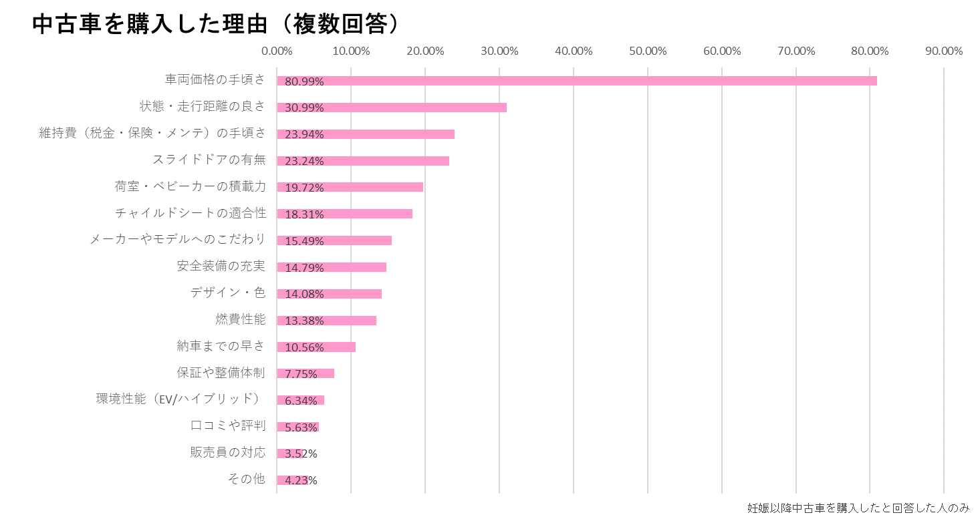The image size is (980, 527).
Task: Select the footnote text below the chart
Action: 858,508
